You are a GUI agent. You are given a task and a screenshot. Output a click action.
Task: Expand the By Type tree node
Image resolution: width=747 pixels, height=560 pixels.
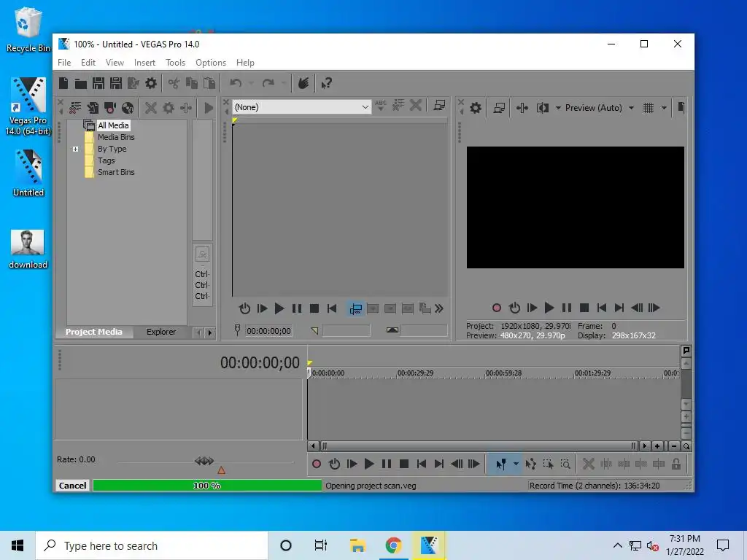75,149
